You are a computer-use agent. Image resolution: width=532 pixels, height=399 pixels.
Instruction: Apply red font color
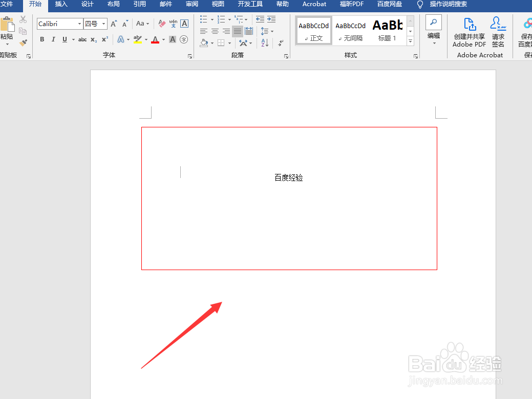155,40
